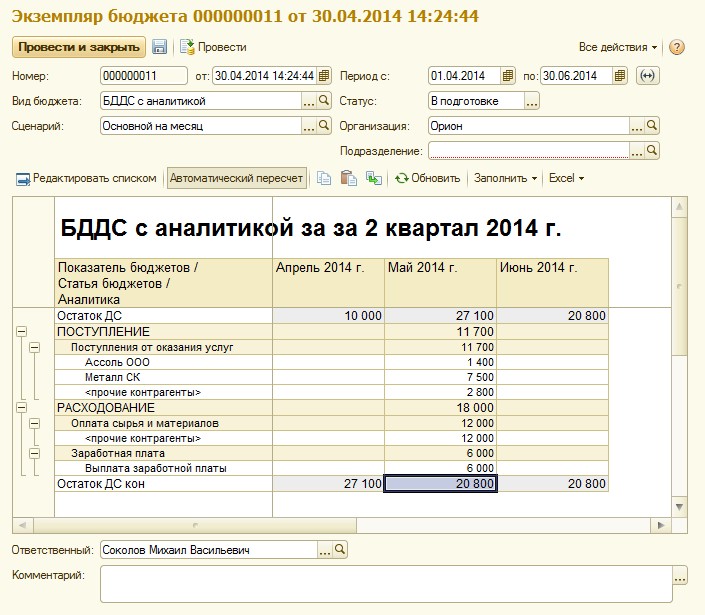
Task: Click the horizontal scrollbar left arrow
Action: pyautogui.click(x=23, y=525)
